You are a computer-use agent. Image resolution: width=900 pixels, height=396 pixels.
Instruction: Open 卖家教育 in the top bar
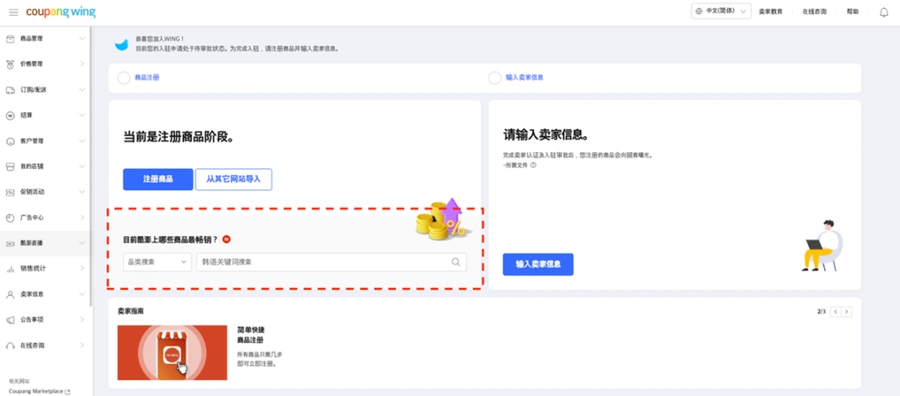coord(770,11)
